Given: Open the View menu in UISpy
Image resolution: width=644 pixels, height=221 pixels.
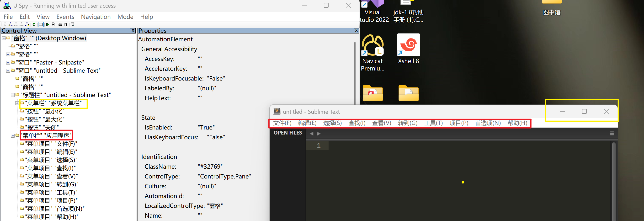Looking at the screenshot, I should click(x=43, y=17).
